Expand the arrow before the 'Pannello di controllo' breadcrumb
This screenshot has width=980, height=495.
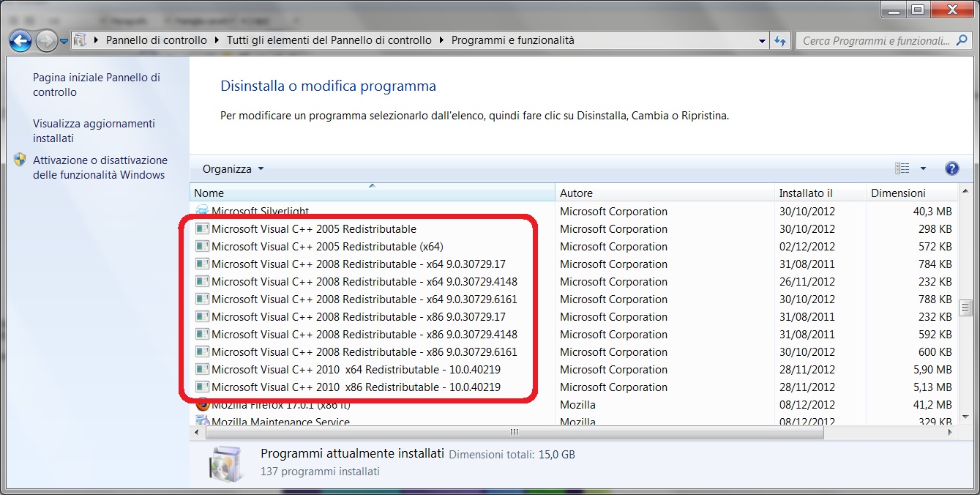click(97, 40)
